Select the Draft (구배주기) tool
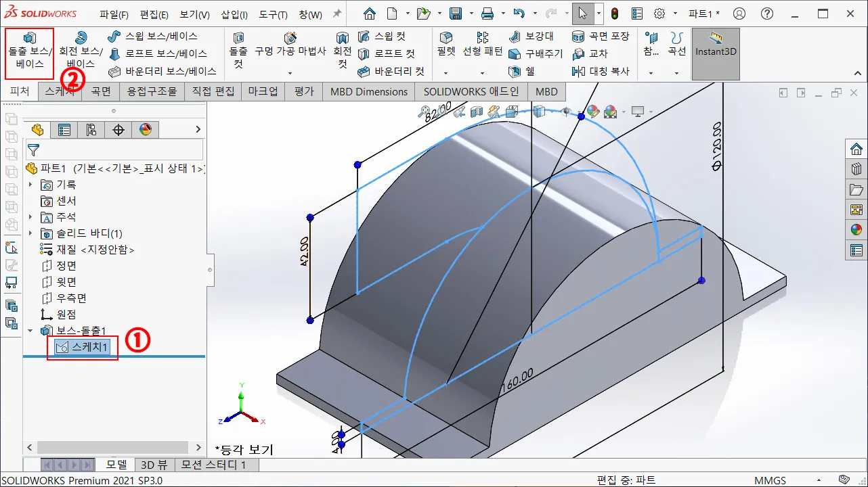 pos(536,53)
